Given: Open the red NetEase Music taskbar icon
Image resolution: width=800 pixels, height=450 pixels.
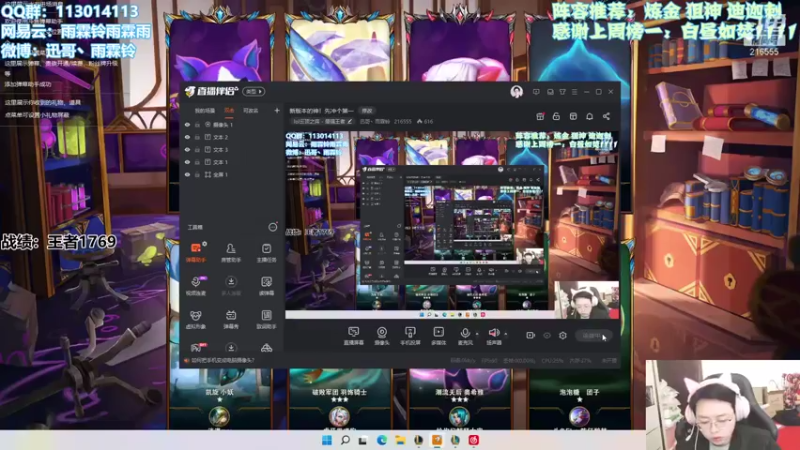Looking at the screenshot, I should coord(473,440).
